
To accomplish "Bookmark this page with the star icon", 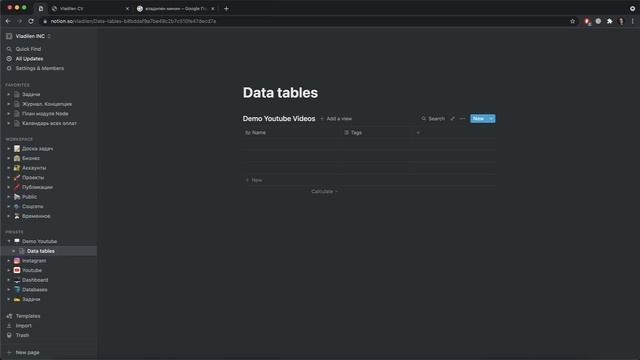I will [x=572, y=21].
